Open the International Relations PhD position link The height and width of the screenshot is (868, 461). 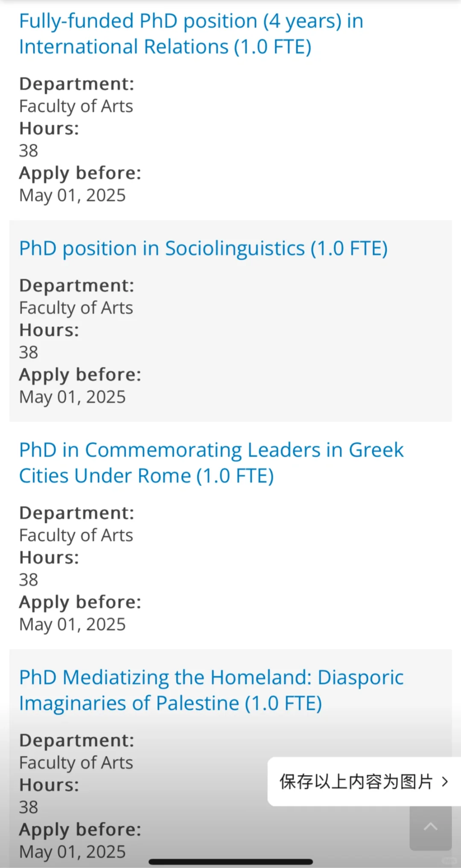(x=191, y=34)
